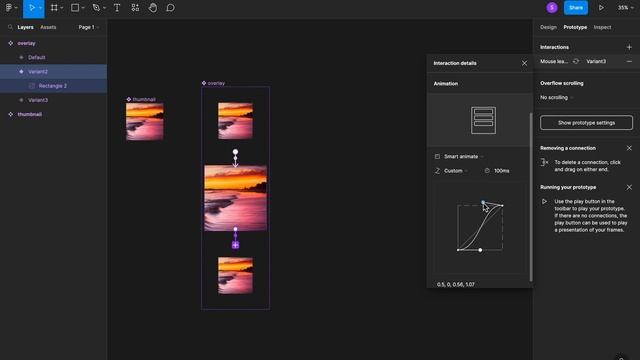Remove the Mouse leave interaction
Image resolution: width=640 pixels, height=360 pixels.
click(629, 62)
